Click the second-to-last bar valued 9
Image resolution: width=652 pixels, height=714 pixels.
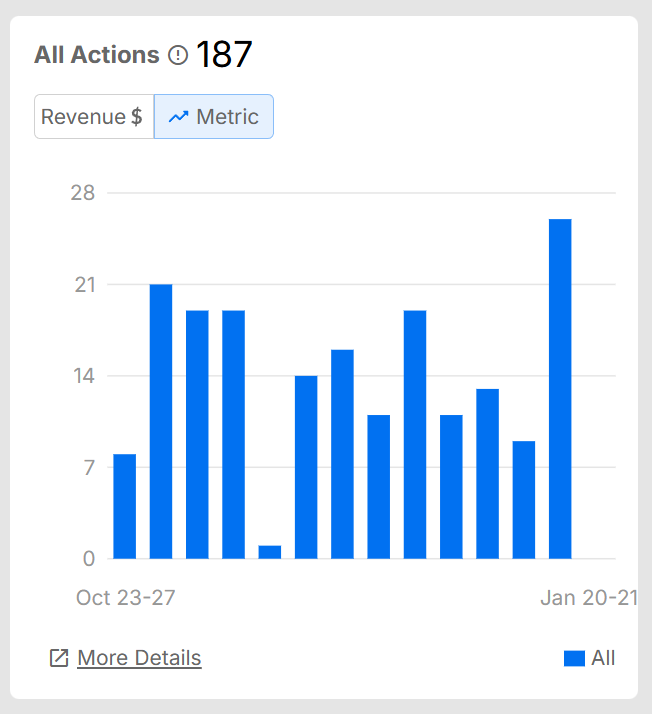click(524, 500)
